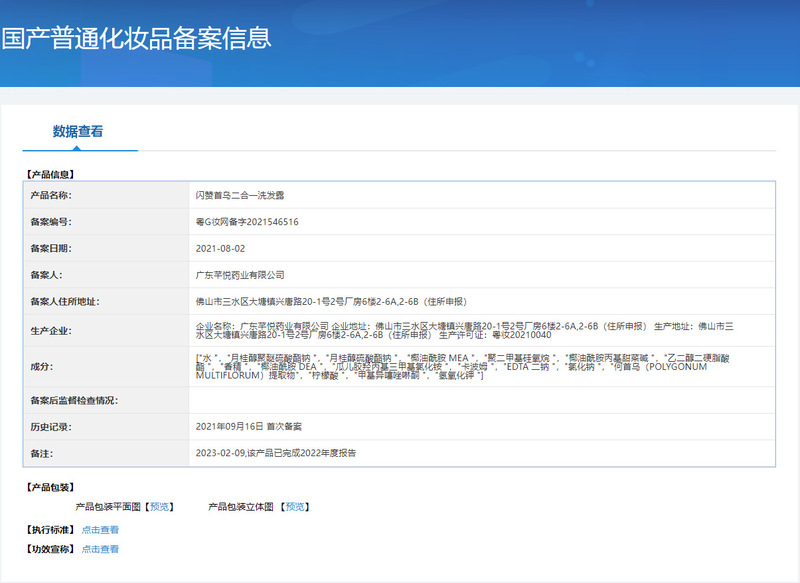Screen dimensions: 800x583
Task: Select the 备案后监督检查情况 label
Action: click(74, 400)
